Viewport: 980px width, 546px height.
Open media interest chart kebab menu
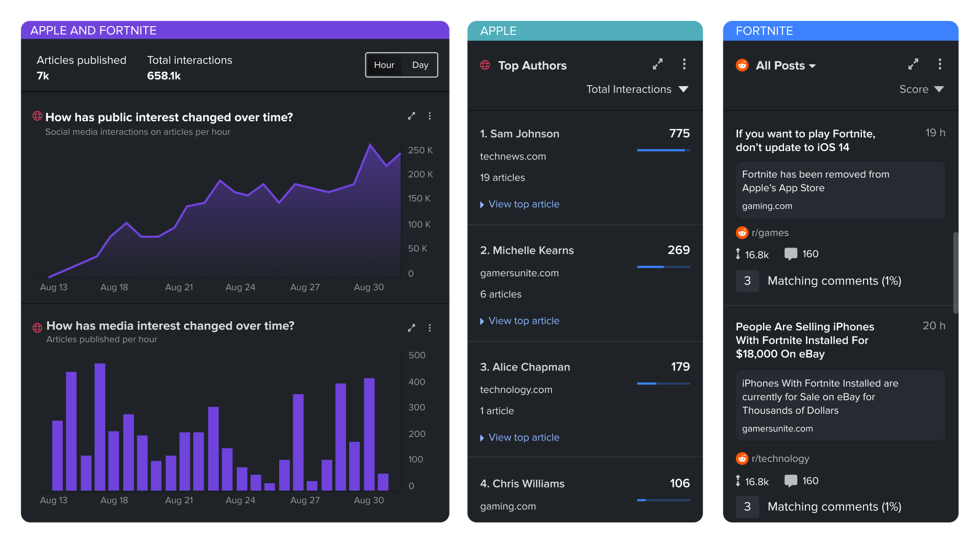coord(430,328)
